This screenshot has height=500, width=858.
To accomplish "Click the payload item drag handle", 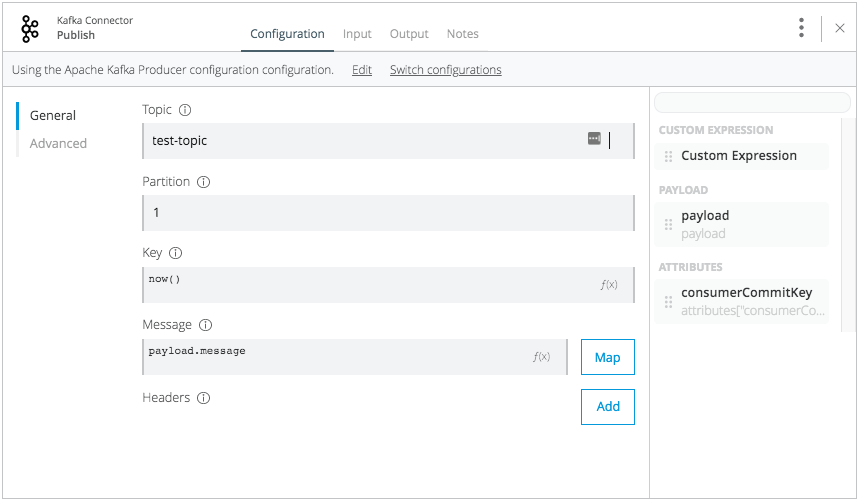I will coord(668,224).
